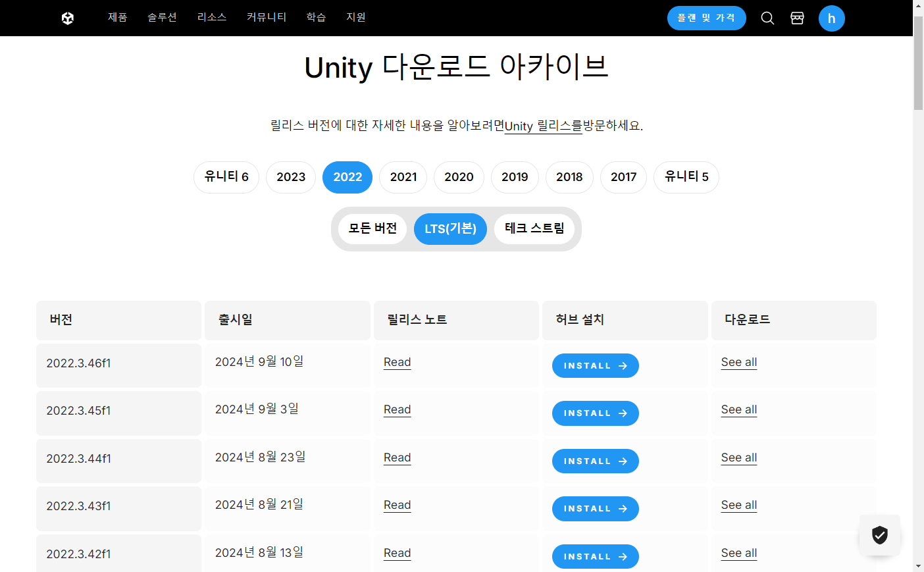Select the 유니티 5 version tab

(686, 177)
